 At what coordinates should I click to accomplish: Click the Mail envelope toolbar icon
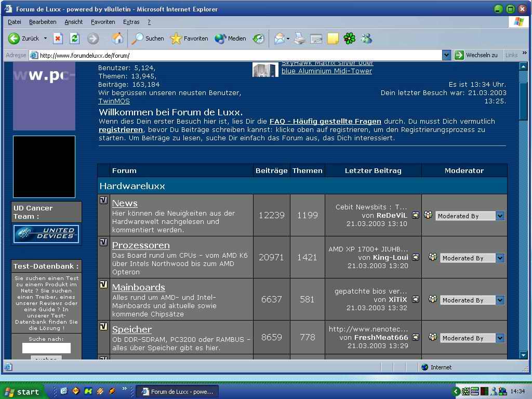click(x=279, y=38)
